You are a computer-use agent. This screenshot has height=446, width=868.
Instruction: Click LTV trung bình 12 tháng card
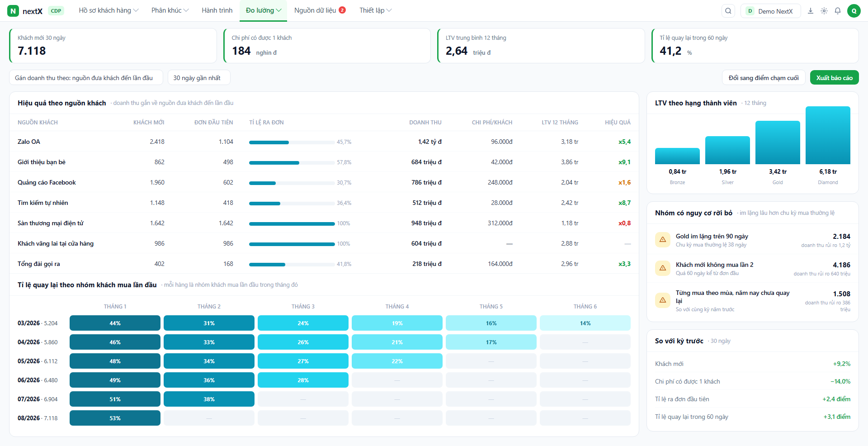(541, 46)
